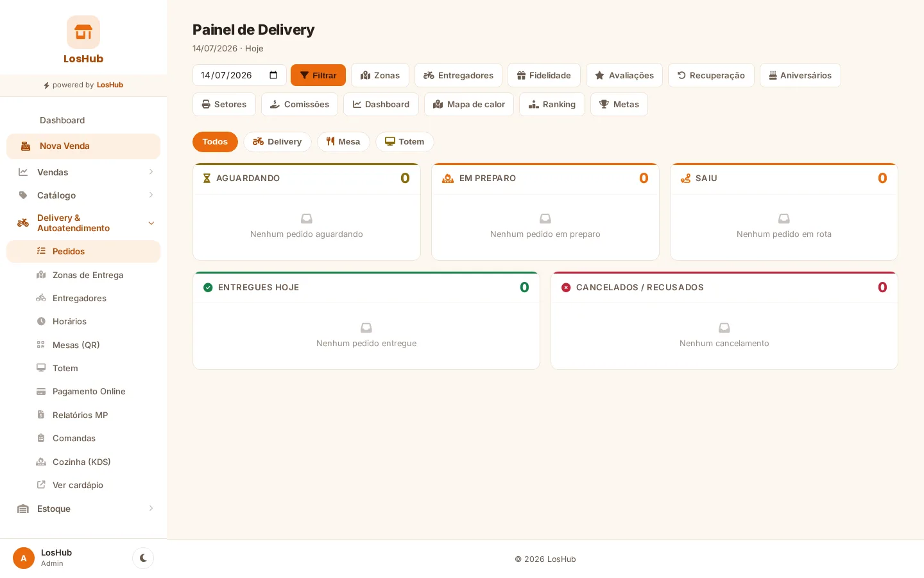
Task: Open Avaliações star button
Action: [624, 75]
